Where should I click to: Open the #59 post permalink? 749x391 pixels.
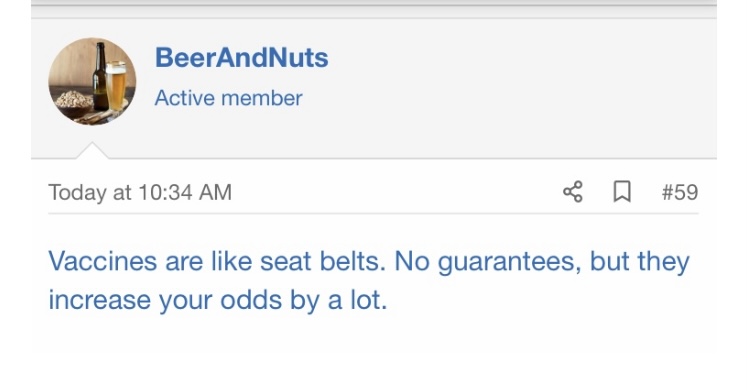pyautogui.click(x=680, y=192)
